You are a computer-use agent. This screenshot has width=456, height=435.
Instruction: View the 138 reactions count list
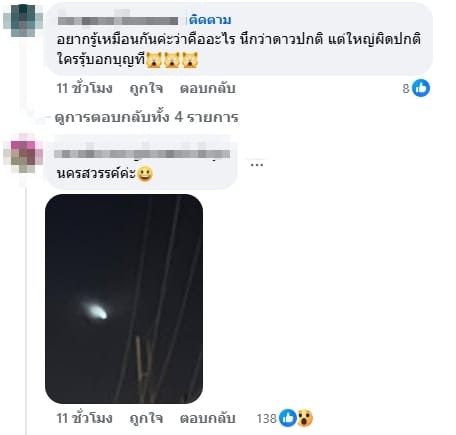(267, 418)
